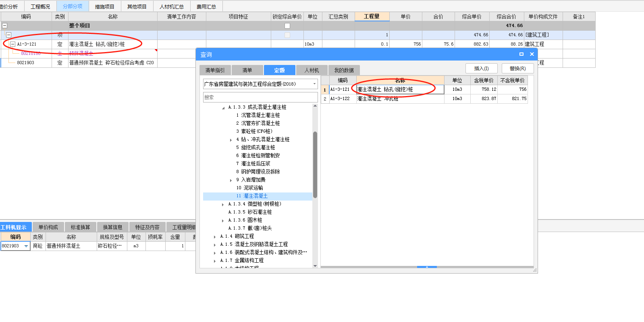
Task: Click the 含税单价 column header in query
Action: pyautogui.click(x=484, y=80)
